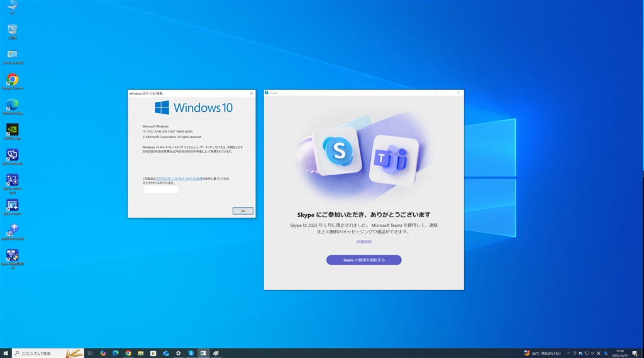Viewport: 644px width, 358px height.
Task: Launch Google Chrome from the desktop
Action: click(x=13, y=82)
